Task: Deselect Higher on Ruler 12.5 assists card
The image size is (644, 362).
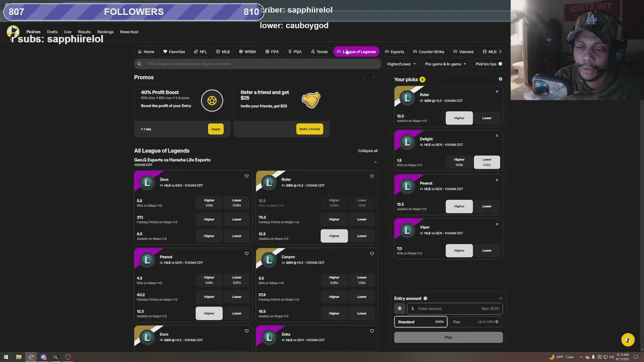Action: point(334,236)
